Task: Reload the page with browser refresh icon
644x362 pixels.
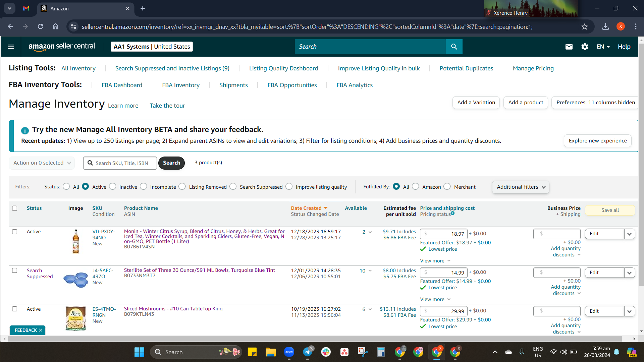Action: [40, 26]
